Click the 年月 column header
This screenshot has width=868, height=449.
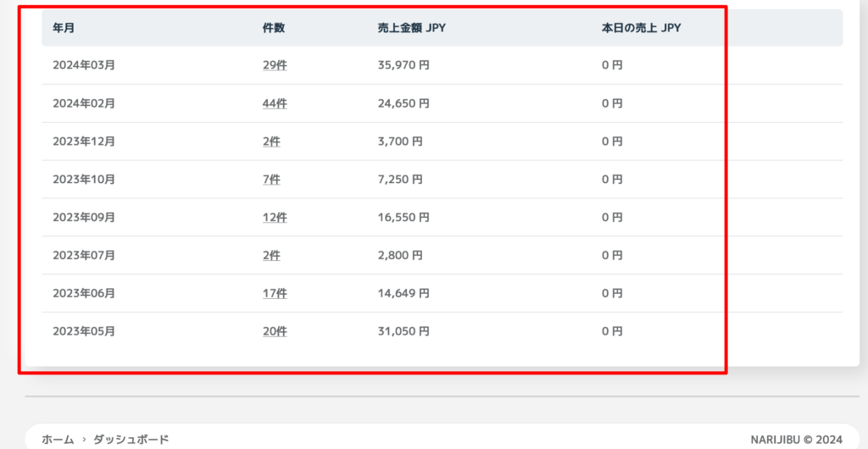(x=64, y=28)
